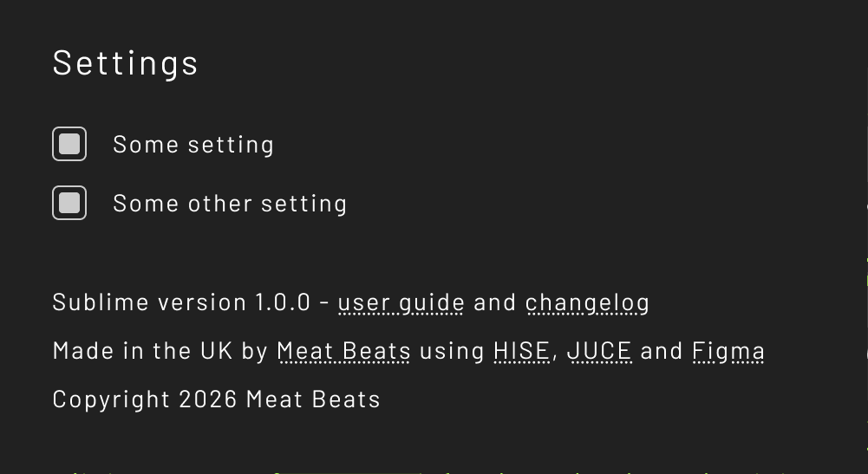Follow the HISE link

(521, 351)
